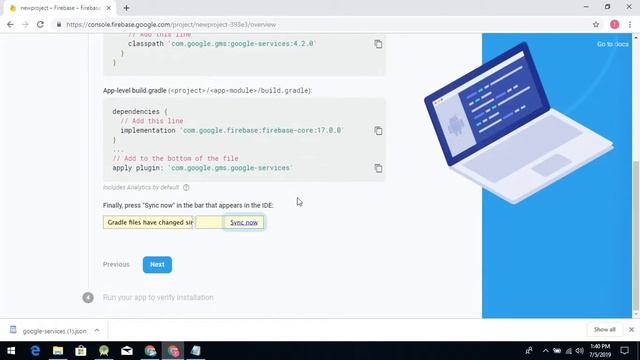The image size is (640, 360).
Task: Switch to the first Chrome taskbar icon
Action: click(x=150, y=351)
